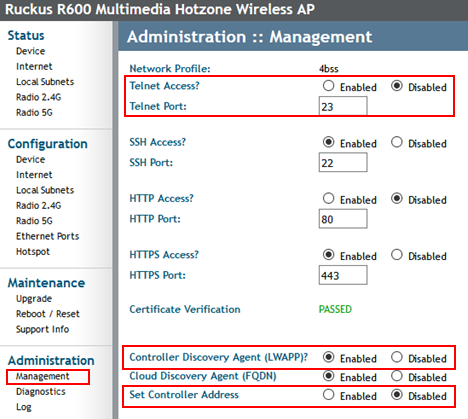The width and height of the screenshot is (468, 419).
Task: View Status Local Subnets
Action: 45,82
